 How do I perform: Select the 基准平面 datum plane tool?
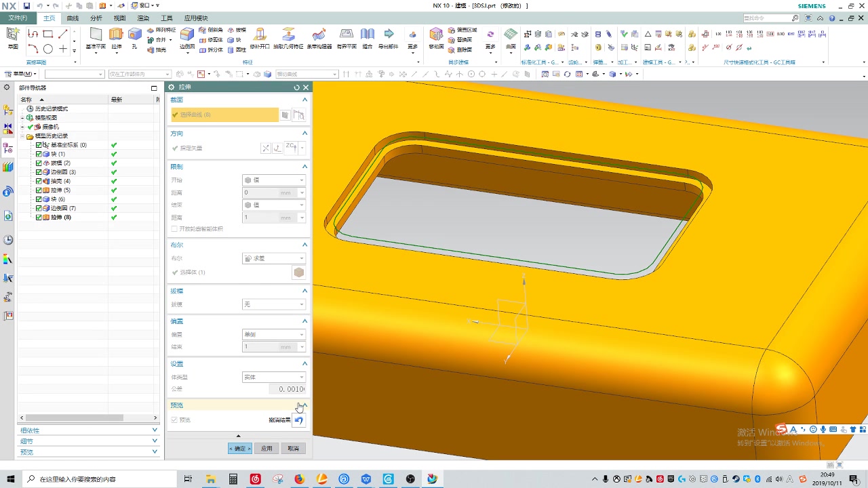96,38
